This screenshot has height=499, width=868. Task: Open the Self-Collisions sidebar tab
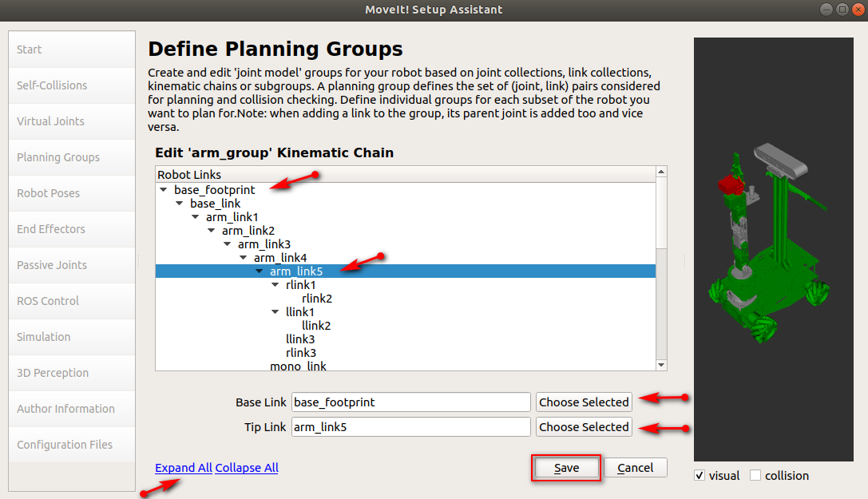point(72,85)
